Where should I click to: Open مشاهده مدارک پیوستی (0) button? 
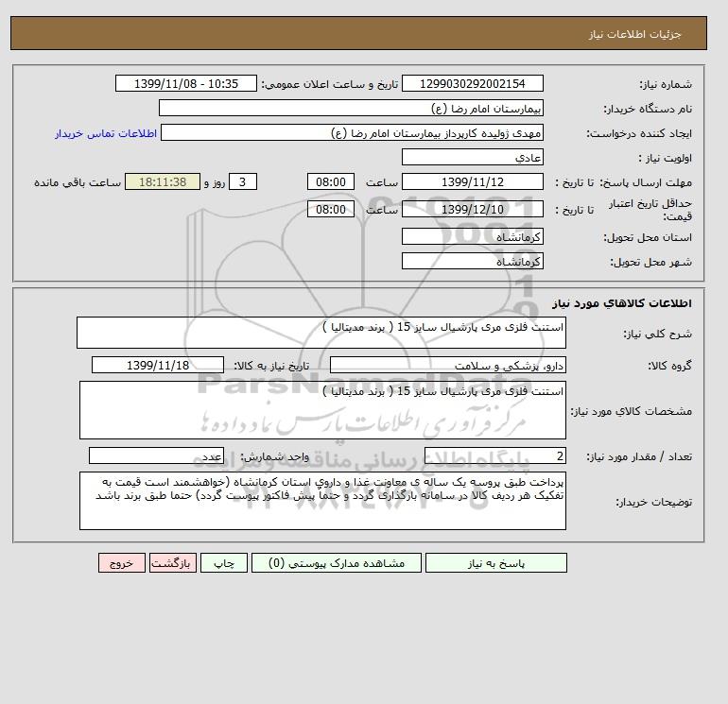(337, 563)
